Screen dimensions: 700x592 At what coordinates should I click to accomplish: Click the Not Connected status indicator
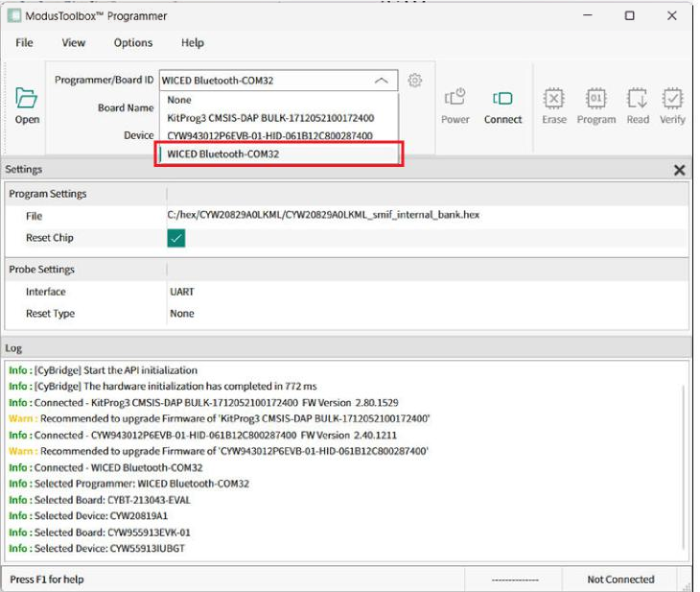620,580
